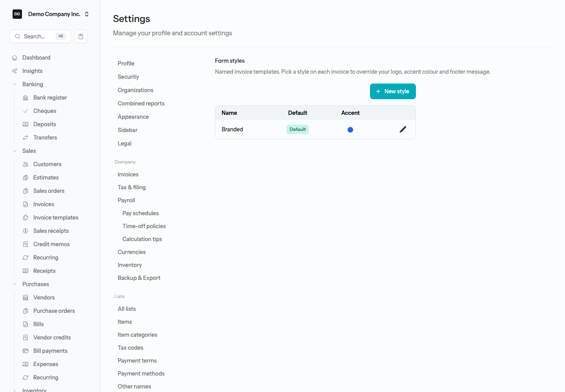The height and width of the screenshot is (392, 565).
Task: Open the company switcher arrows
Action: click(x=87, y=14)
